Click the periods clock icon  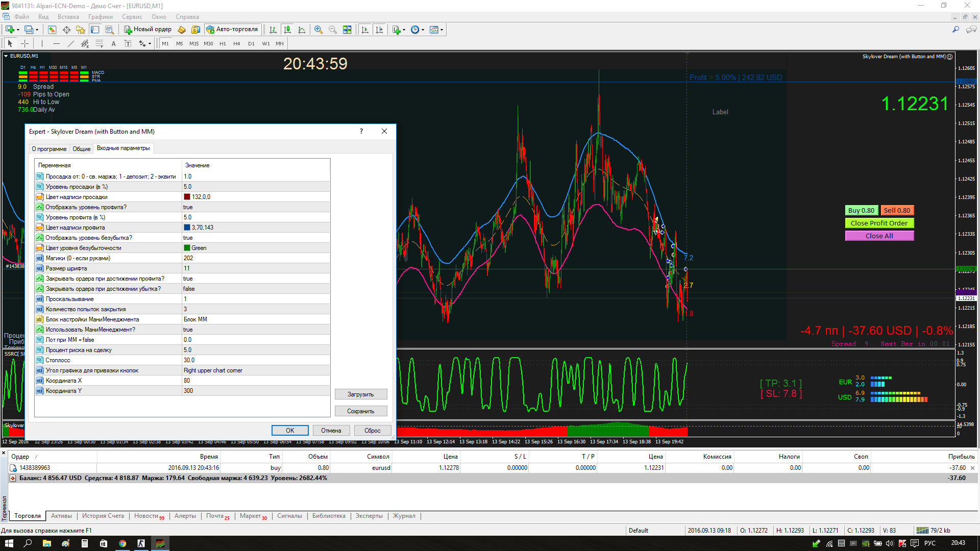click(x=415, y=30)
